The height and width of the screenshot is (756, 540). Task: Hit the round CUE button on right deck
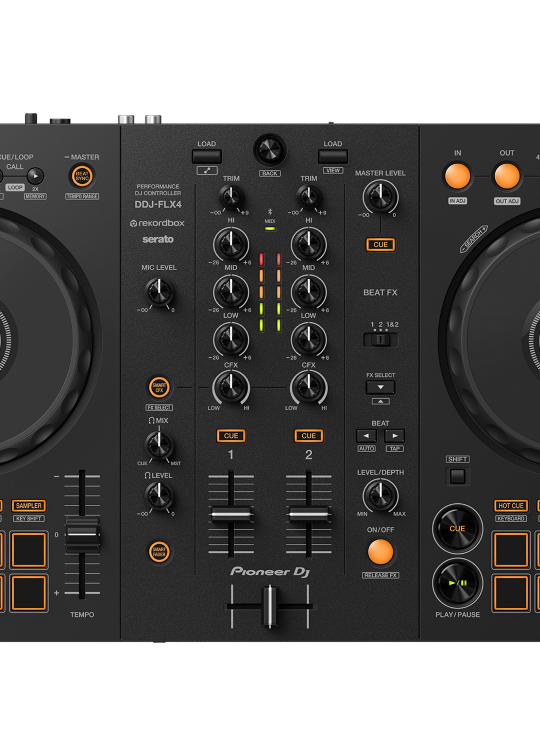coord(458,529)
